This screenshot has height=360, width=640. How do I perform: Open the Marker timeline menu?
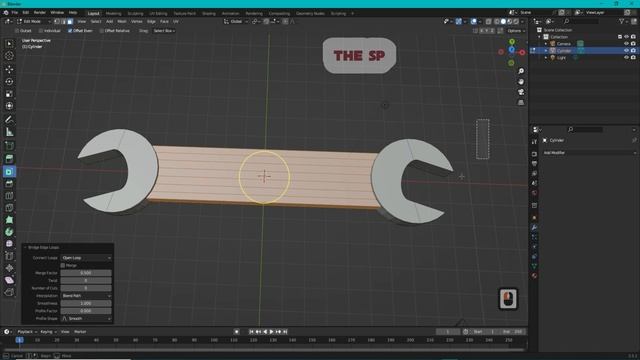[x=80, y=332]
